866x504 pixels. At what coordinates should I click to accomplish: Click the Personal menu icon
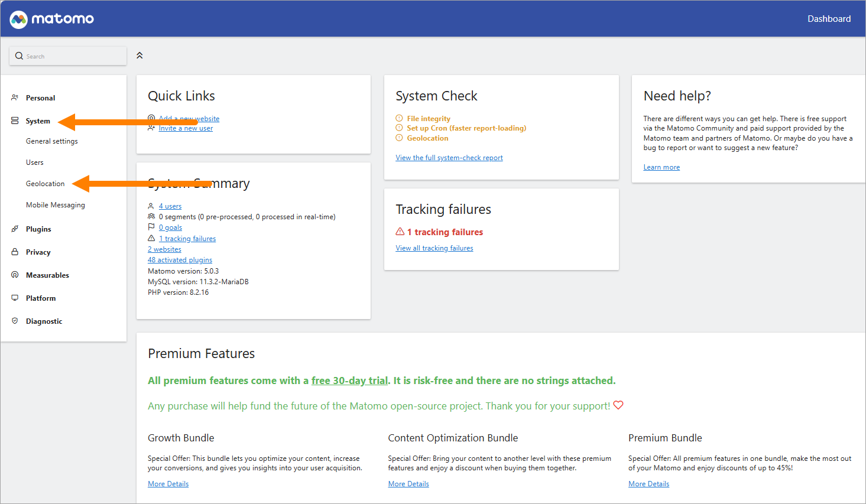(x=15, y=97)
